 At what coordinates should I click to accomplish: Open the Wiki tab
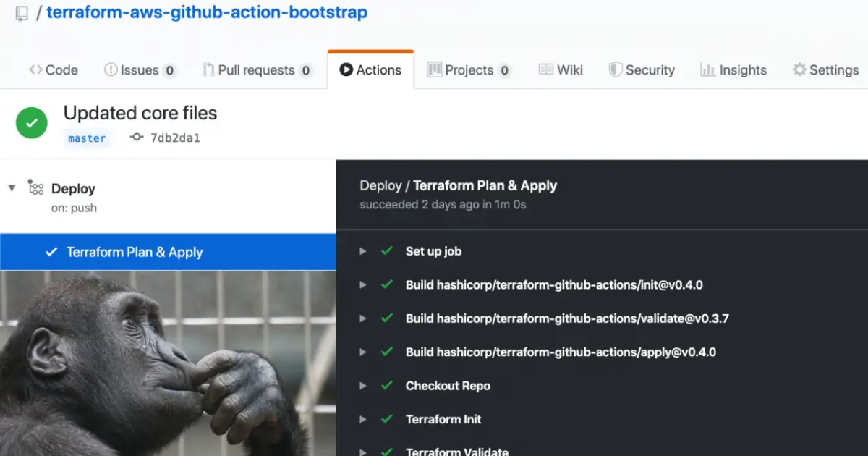click(561, 70)
